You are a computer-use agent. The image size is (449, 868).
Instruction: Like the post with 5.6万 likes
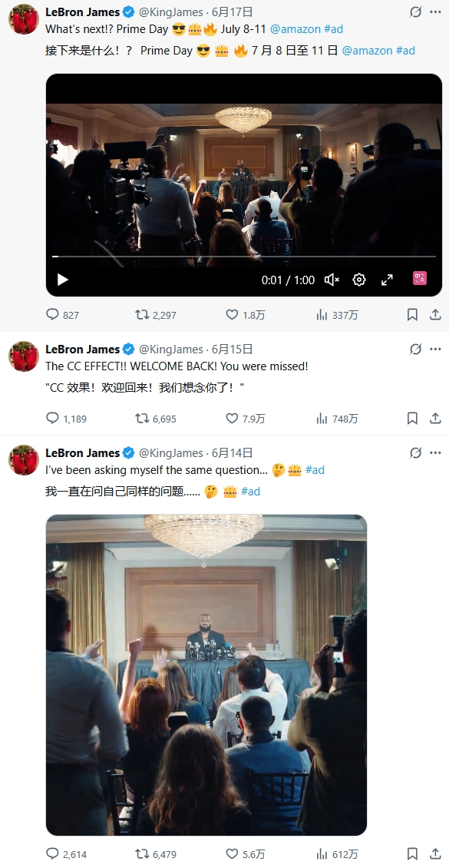click(233, 854)
